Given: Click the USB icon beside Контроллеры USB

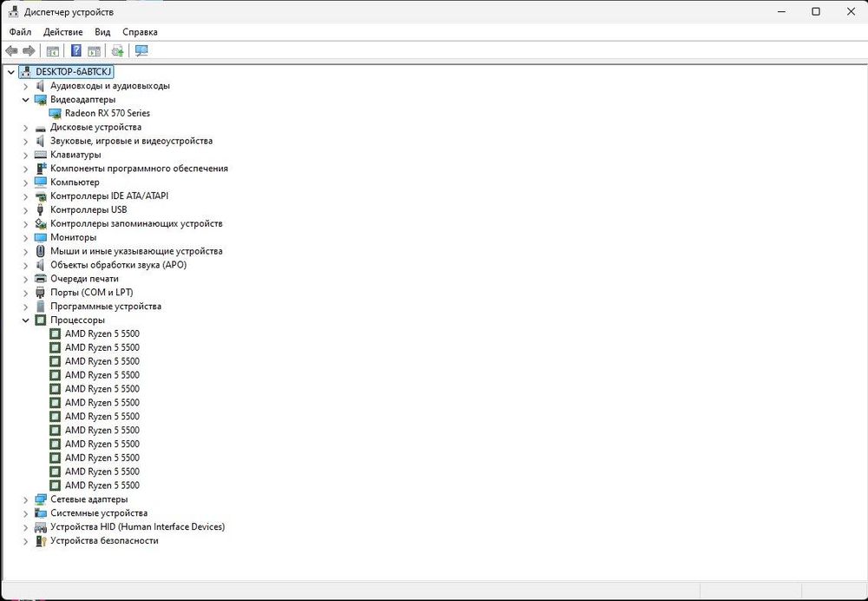Looking at the screenshot, I should click(40, 210).
